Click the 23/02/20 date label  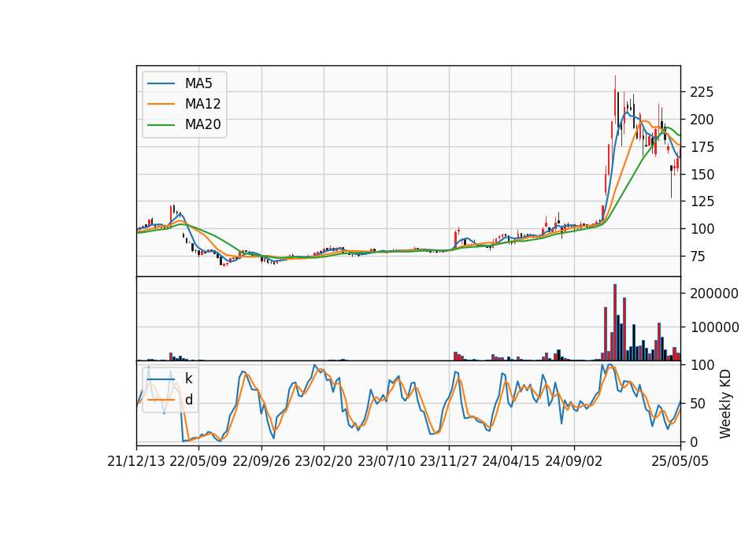(324, 462)
